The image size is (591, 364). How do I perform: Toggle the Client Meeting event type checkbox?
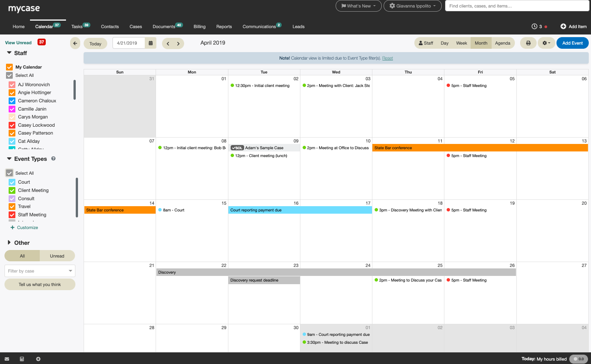[12, 190]
